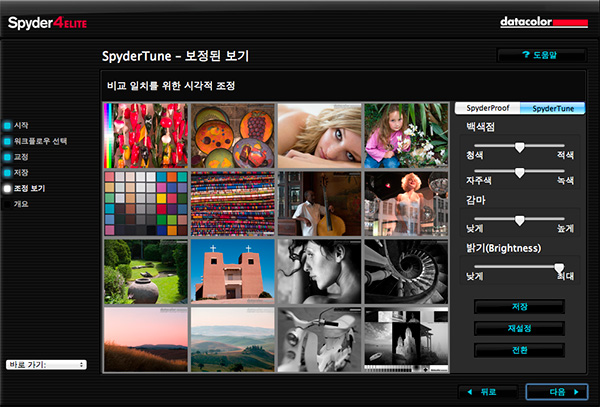Click the color checker chart thumbnail
Viewport: 600px width, 407px height.
(146, 203)
